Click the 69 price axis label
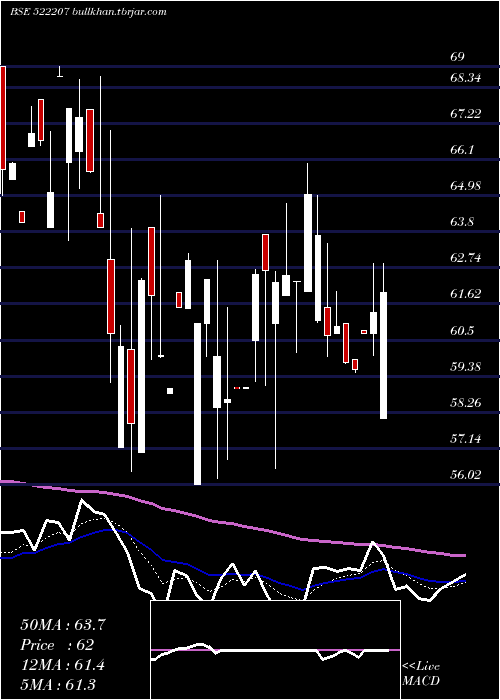This screenshot has width=500, height=700. click(458, 57)
